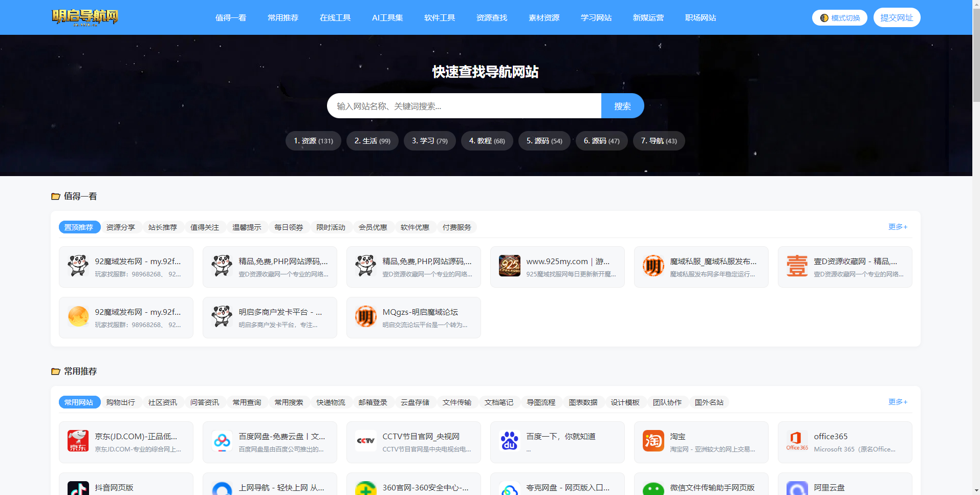Toggle the 模式切换 dark mode button
Image resolution: width=980 pixels, height=495 pixels.
click(x=839, y=18)
